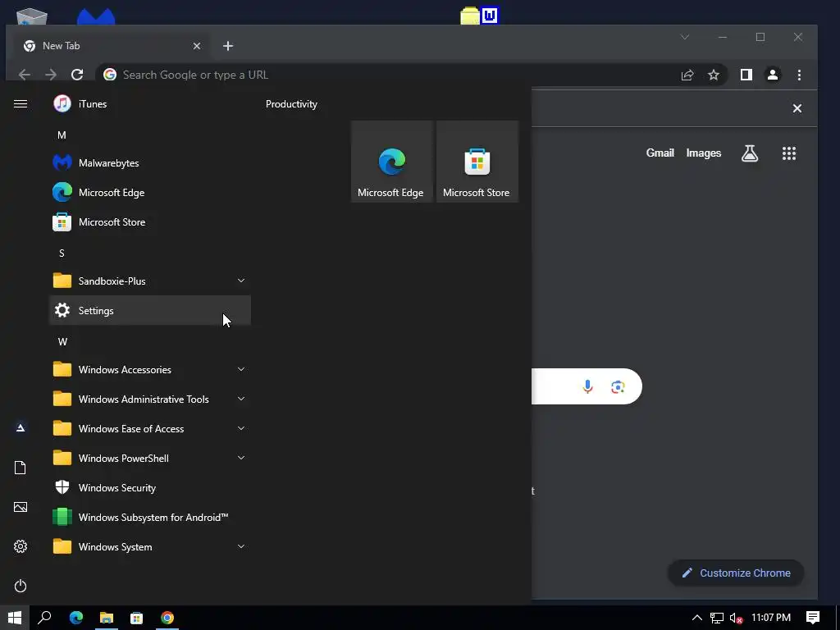The height and width of the screenshot is (630, 840).
Task: Expand the Windows Administrative Tools folder
Action: (x=150, y=399)
